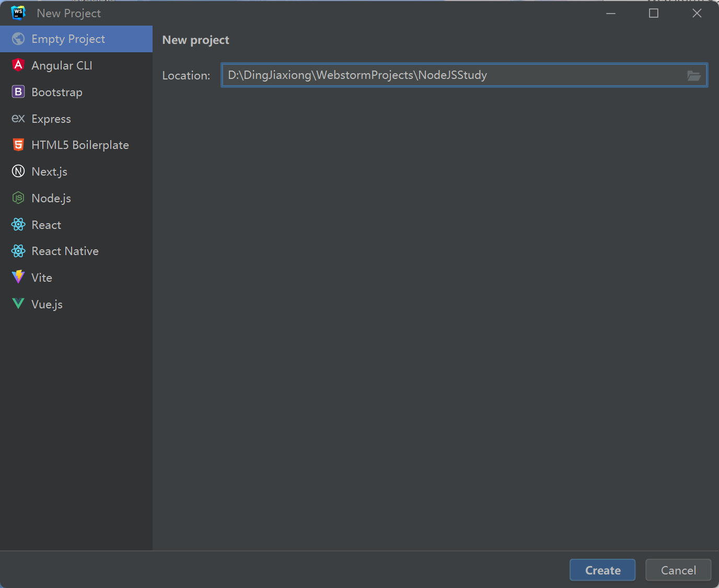Click the Next.js N icon
Viewport: 719px width, 588px height.
[18, 171]
